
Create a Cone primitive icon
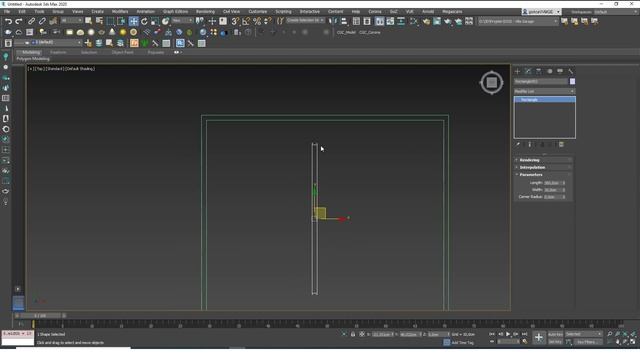click(x=112, y=32)
